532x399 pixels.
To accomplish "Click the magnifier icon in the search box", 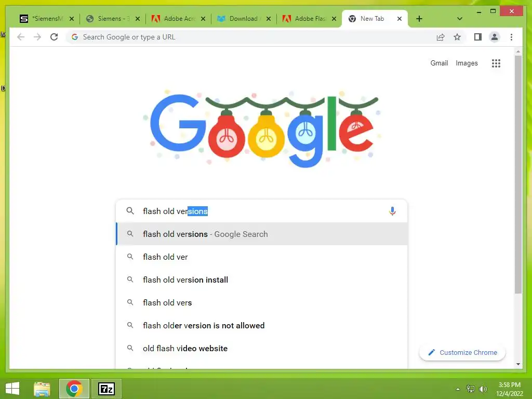I will [x=130, y=211].
